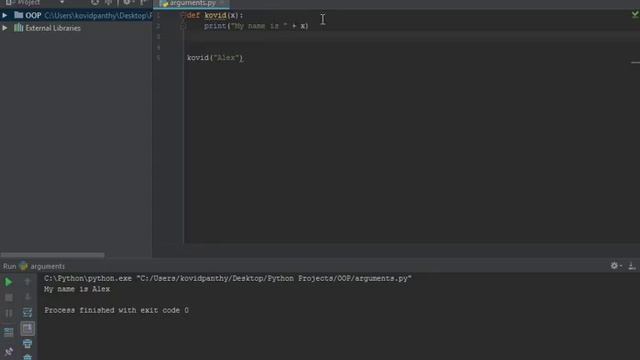Click 'Process finished with exit code 0' text
Viewport: 640px width, 360px height.
click(x=116, y=310)
